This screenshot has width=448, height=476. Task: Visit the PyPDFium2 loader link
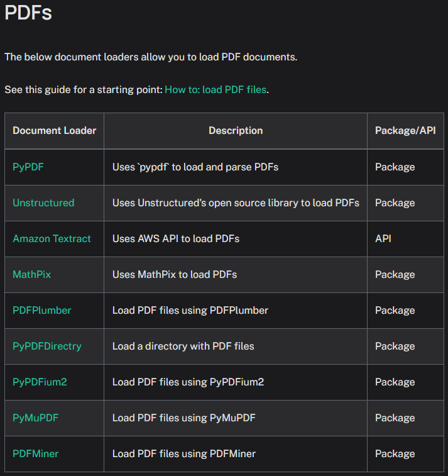click(40, 382)
